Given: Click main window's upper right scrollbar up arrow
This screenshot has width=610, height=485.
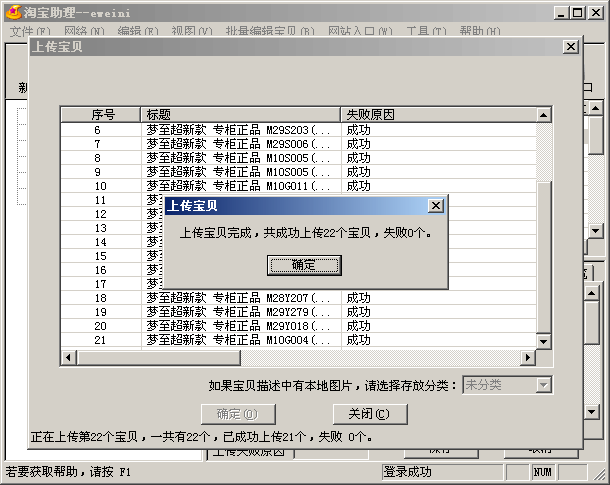Looking at the screenshot, I should tap(595, 108).
